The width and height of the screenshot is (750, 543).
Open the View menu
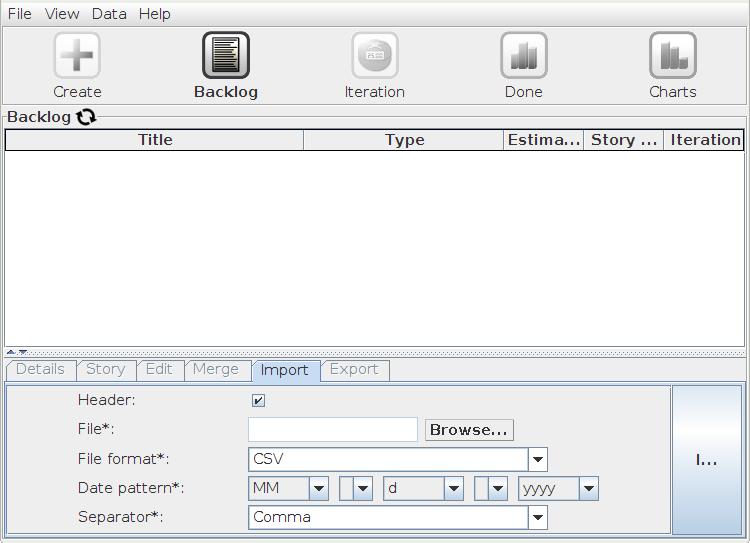(x=62, y=14)
